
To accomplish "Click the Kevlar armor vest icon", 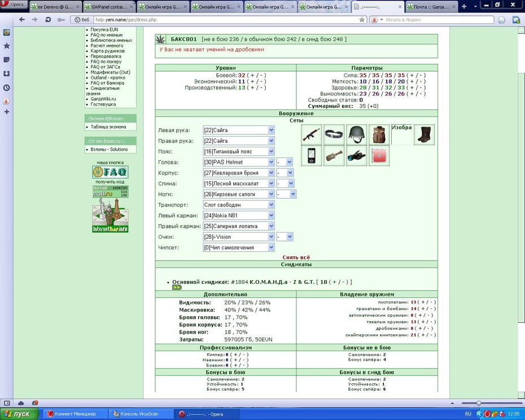I will pos(379,135).
